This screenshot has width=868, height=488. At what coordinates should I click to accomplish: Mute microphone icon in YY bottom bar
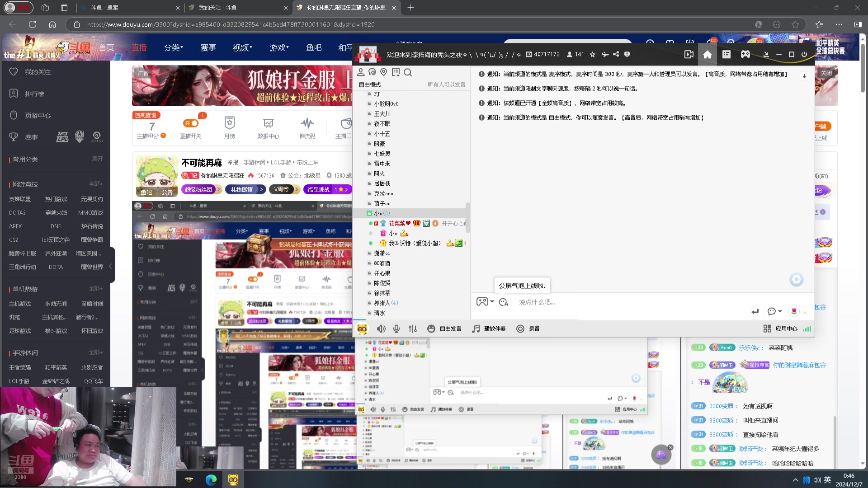pos(396,328)
